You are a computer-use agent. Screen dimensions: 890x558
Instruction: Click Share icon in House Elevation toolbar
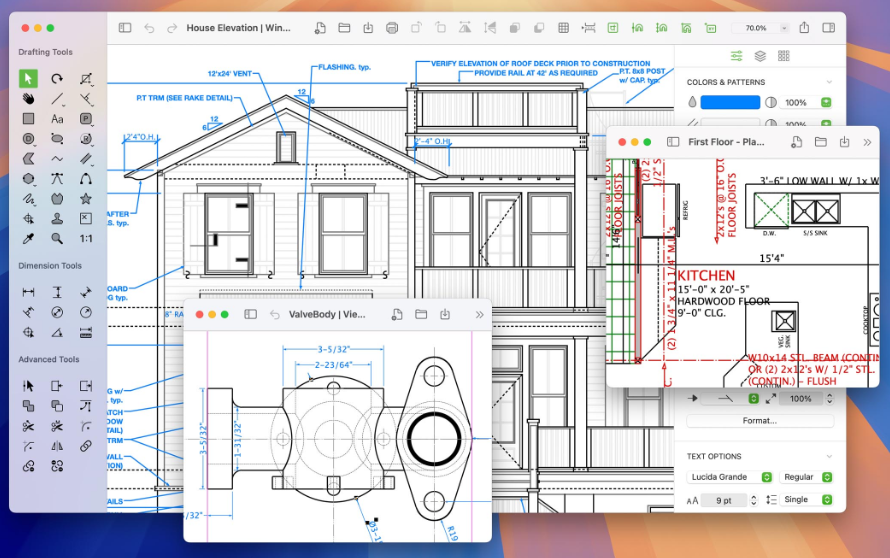coord(804,28)
